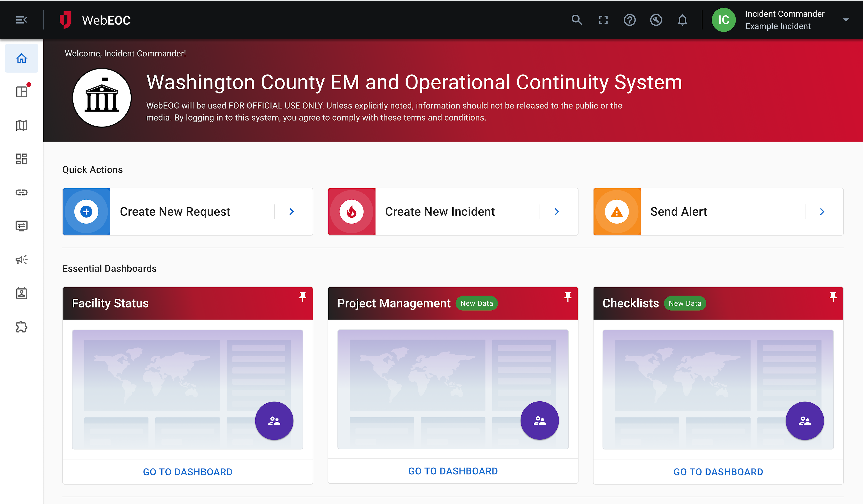
Task: Collapse the sidebar navigation menu icon
Action: pyautogui.click(x=21, y=20)
